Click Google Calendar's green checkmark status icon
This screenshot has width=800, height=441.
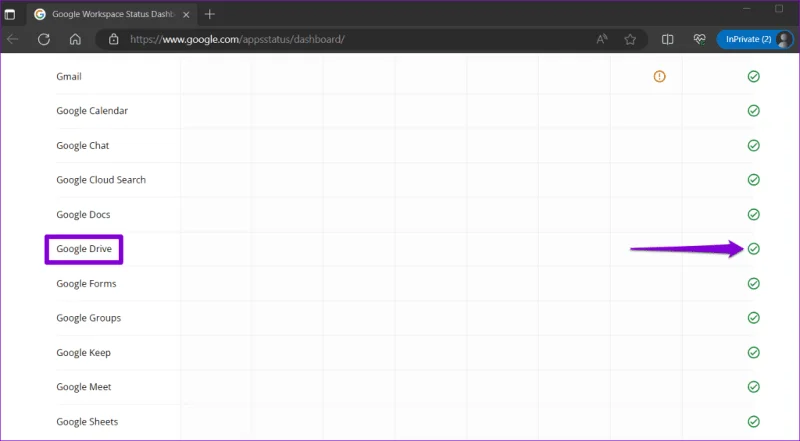pos(754,111)
